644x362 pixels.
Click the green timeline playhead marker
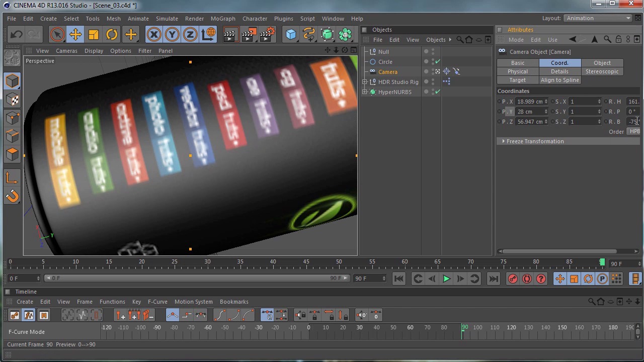(602, 262)
